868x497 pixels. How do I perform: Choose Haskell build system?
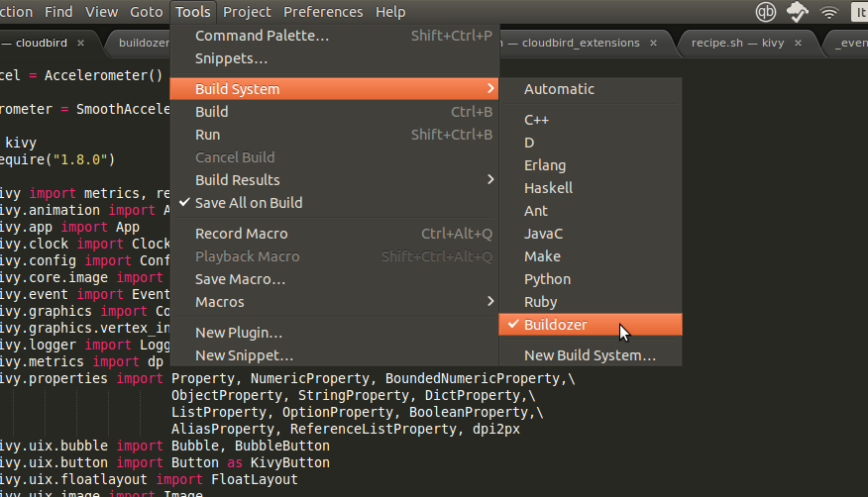(591, 188)
